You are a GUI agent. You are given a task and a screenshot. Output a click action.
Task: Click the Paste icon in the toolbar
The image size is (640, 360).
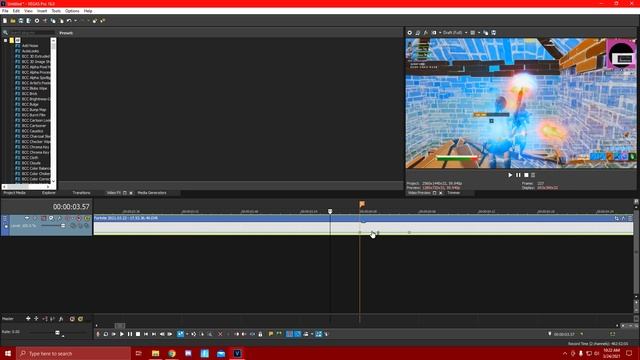(61, 20)
